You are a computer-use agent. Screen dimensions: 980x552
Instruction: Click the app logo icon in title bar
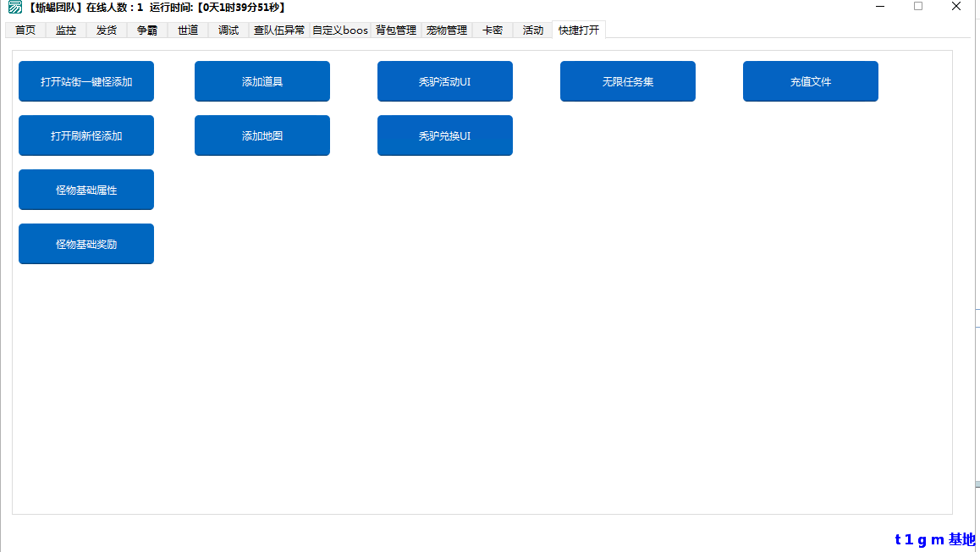coord(14,8)
